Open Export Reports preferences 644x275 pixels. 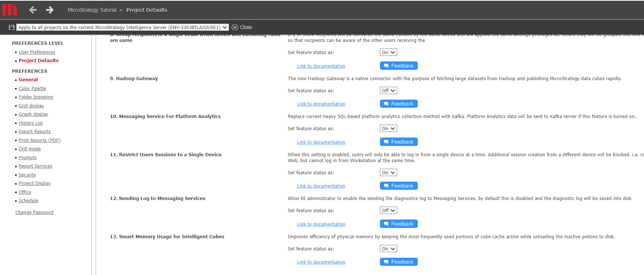pyautogui.click(x=35, y=132)
